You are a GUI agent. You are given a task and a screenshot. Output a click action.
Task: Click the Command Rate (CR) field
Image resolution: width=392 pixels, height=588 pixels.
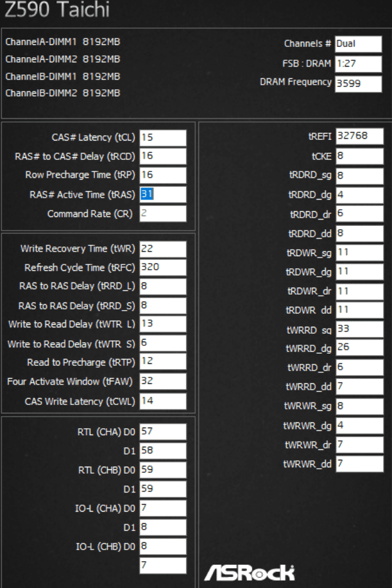[163, 214]
